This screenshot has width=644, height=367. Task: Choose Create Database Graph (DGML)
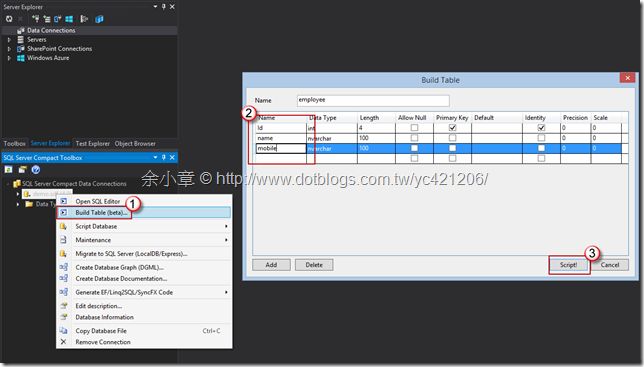(144, 267)
